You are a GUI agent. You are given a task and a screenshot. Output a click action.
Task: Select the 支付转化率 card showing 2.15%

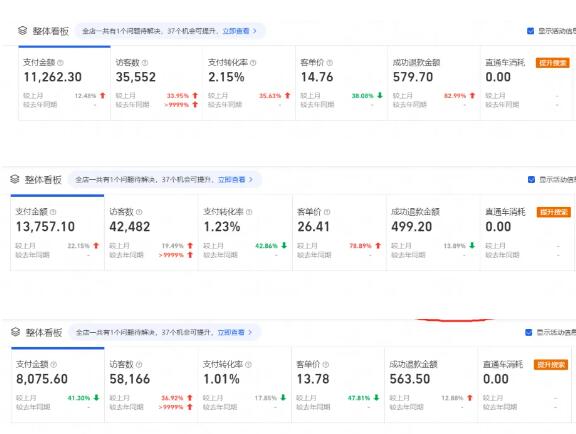click(249, 83)
